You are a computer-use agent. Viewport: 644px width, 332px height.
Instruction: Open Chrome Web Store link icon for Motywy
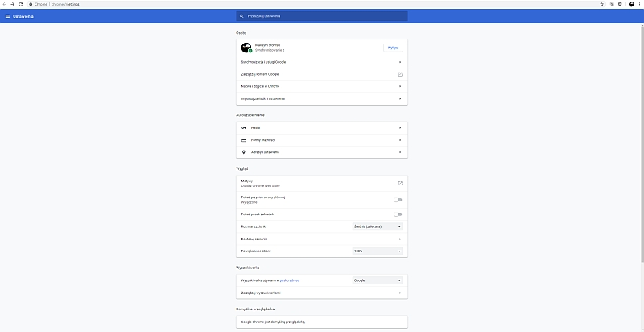[x=400, y=183]
